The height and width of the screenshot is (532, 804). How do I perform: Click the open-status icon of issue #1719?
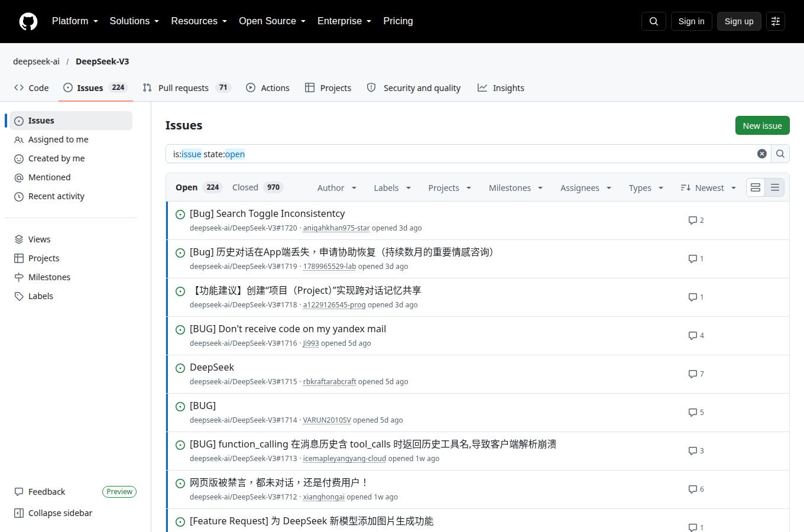(180, 253)
